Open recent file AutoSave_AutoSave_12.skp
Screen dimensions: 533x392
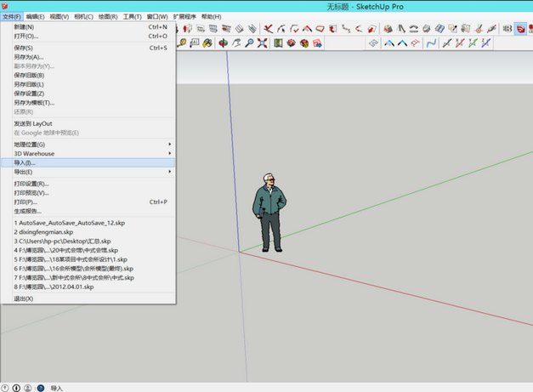[68, 223]
